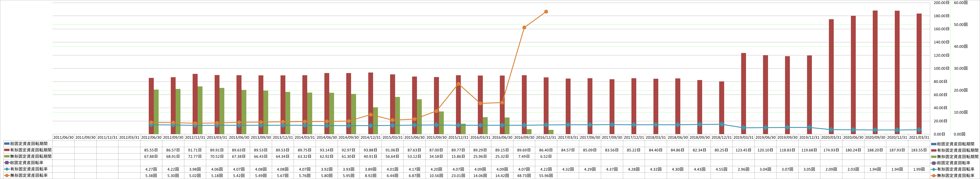Click the 2012/06/30 date column header
980x179 pixels.
[x=151, y=138]
